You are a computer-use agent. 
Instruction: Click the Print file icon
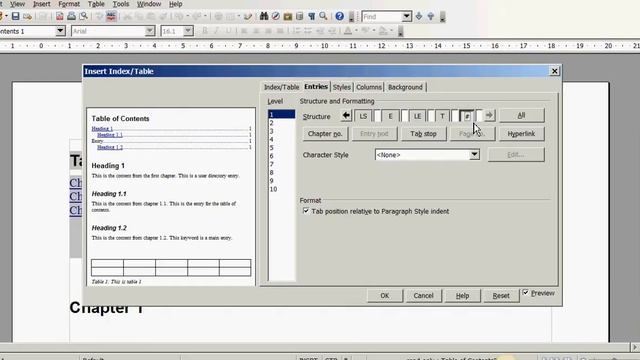tap(71, 16)
